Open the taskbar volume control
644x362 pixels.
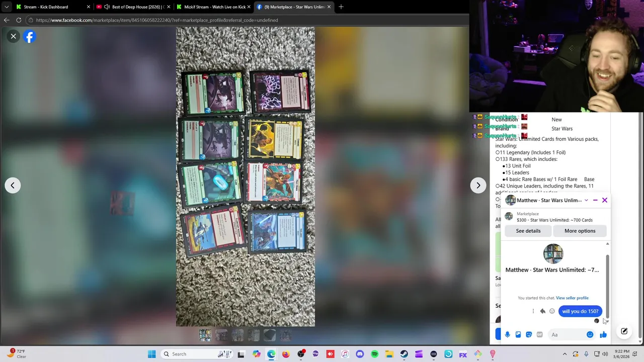tap(606, 354)
